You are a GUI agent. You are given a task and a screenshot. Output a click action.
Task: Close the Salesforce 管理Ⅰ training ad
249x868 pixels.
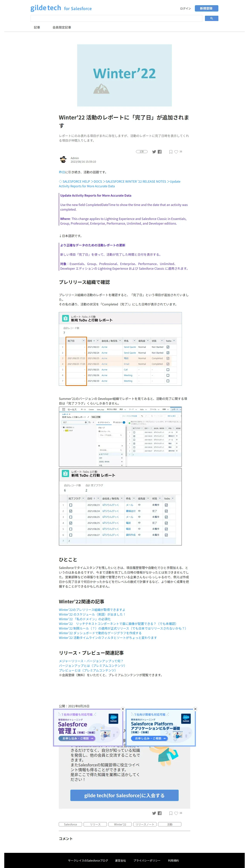123,709
